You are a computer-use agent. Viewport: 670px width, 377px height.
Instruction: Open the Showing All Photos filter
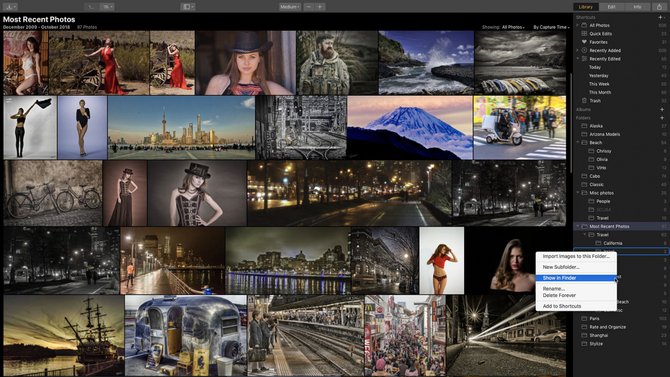point(513,27)
